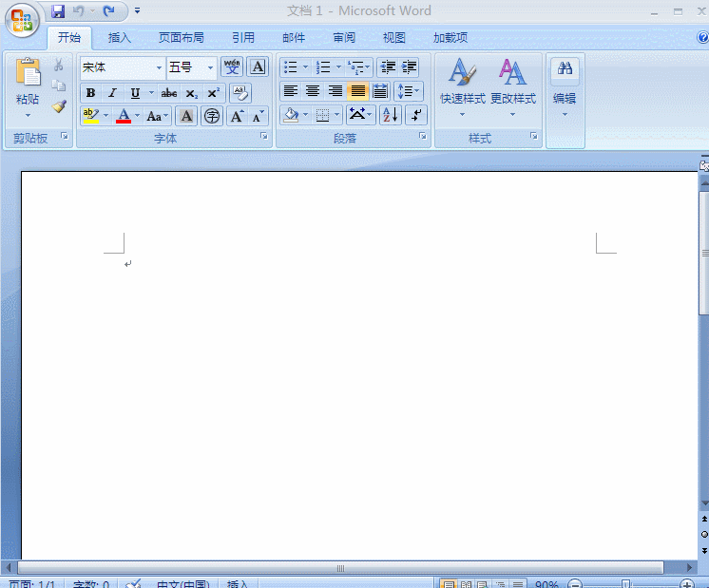Viewport: 709px width, 588px height.
Task: Toggle strikethrough formatting
Action: tap(168, 93)
